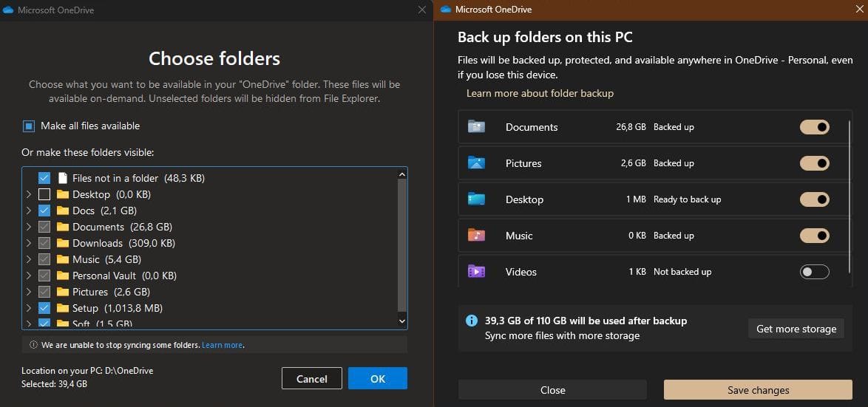This screenshot has height=407, width=868.
Task: Click OneDrive cloud icon in backup window title bar
Action: coord(446,10)
